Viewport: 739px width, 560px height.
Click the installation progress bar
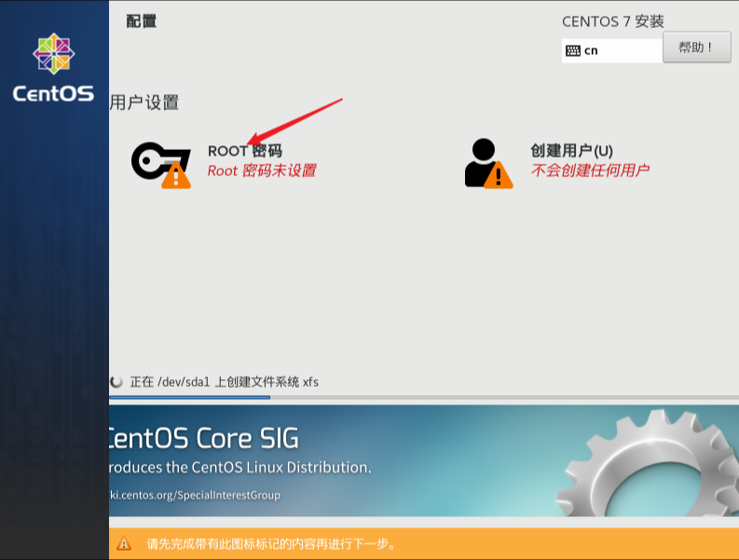424,397
